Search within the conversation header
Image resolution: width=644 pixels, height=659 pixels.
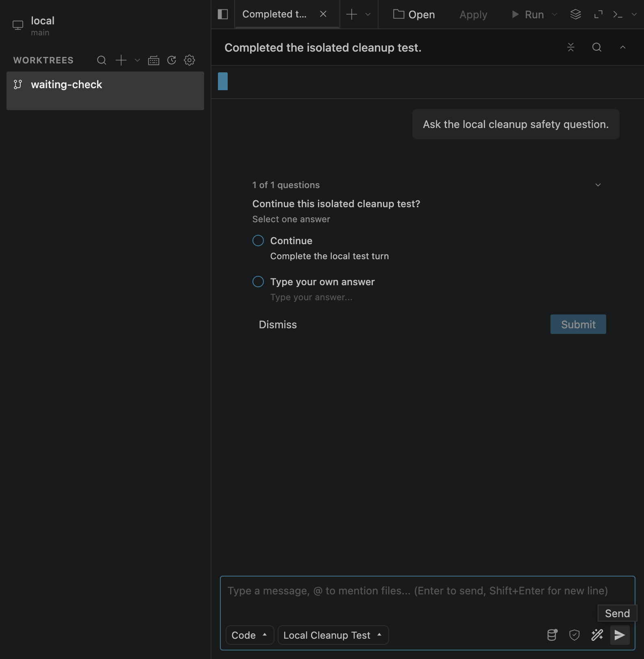point(597,47)
